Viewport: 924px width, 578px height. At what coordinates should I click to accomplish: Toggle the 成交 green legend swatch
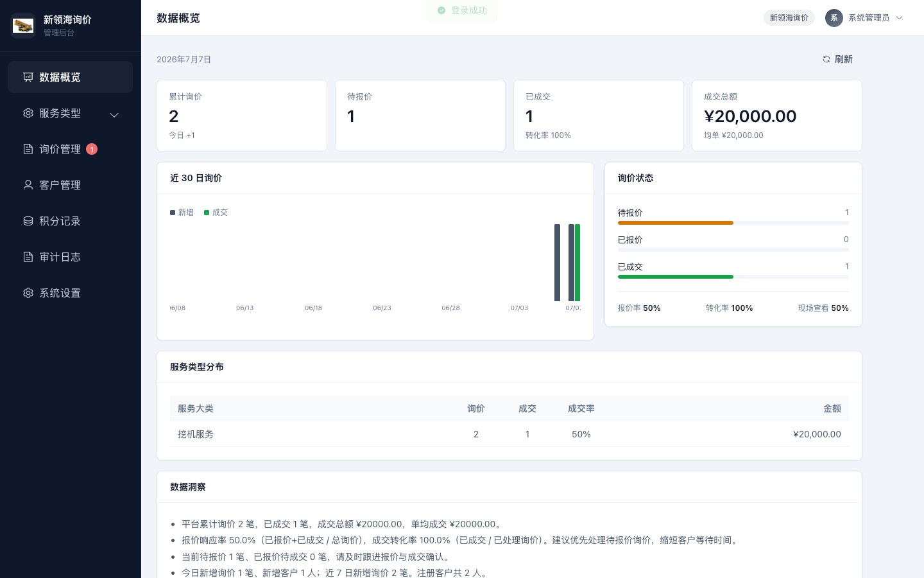click(207, 213)
